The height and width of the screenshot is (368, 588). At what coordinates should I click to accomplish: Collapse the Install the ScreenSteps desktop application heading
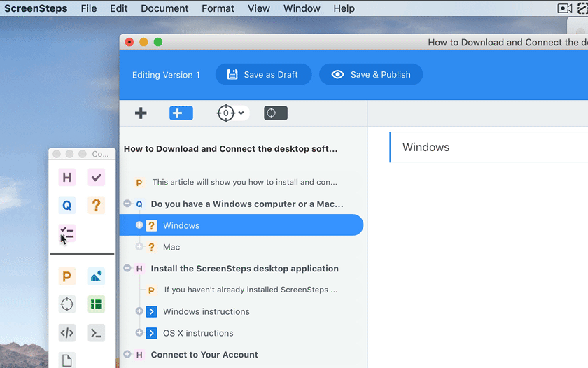tap(127, 268)
